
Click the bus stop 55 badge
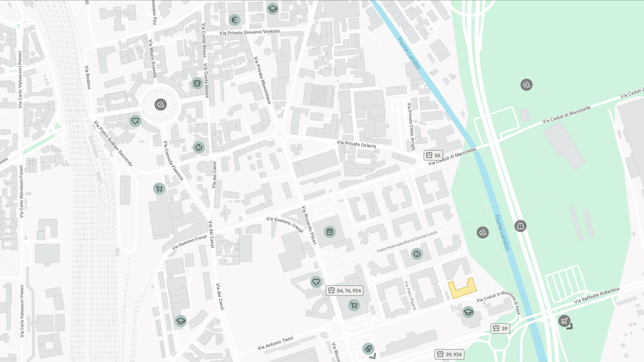tap(433, 155)
